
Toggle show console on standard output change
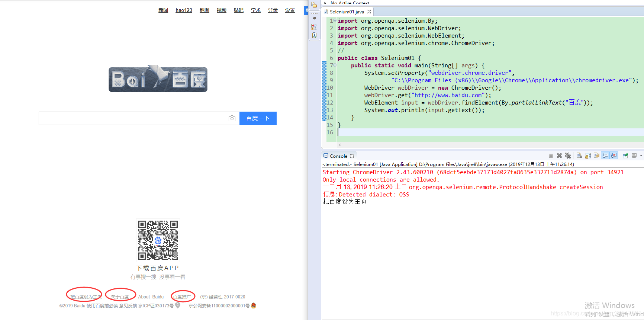click(605, 156)
